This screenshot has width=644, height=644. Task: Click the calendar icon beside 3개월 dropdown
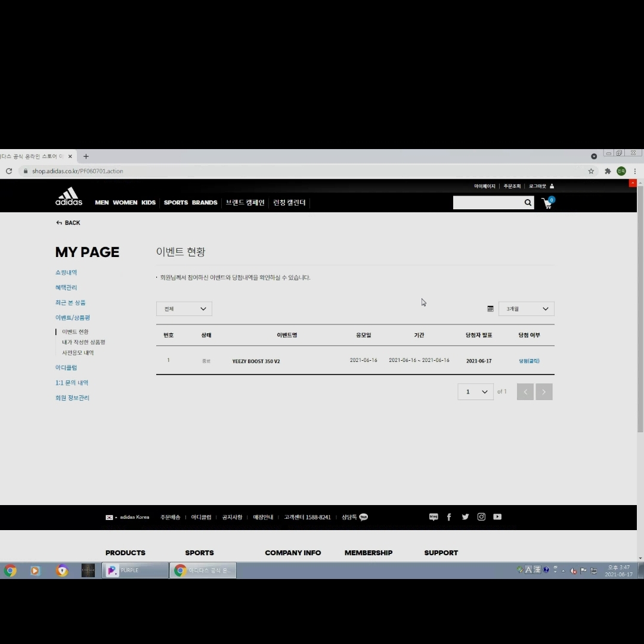490,309
